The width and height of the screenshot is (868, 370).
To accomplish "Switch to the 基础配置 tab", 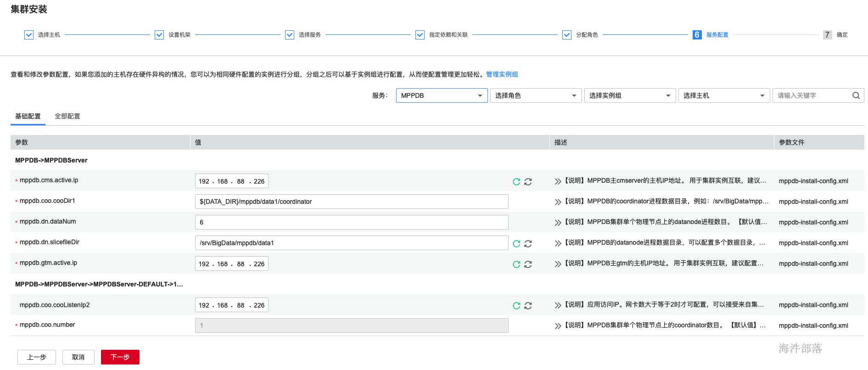I will [28, 116].
